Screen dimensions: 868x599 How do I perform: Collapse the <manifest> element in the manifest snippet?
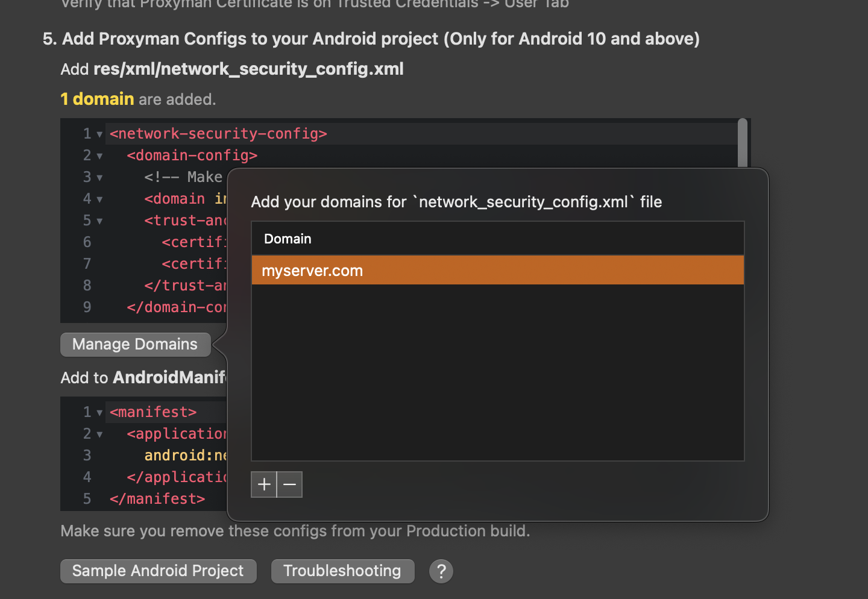[99, 412]
